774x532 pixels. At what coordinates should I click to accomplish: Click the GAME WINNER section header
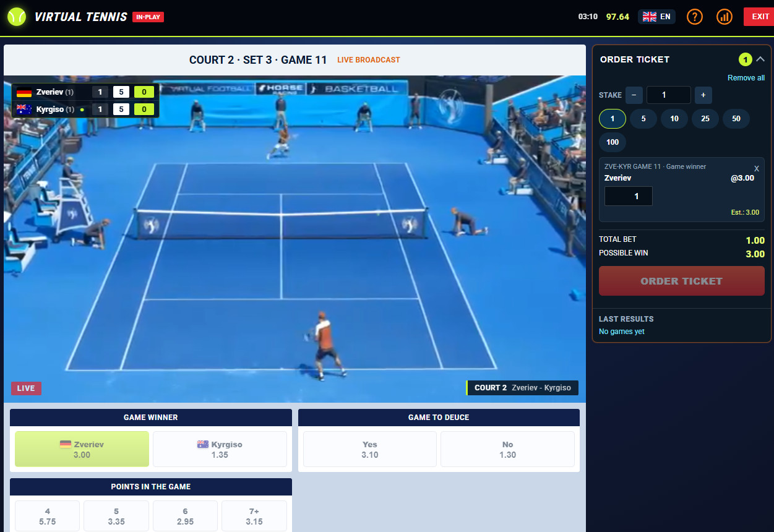(151, 418)
